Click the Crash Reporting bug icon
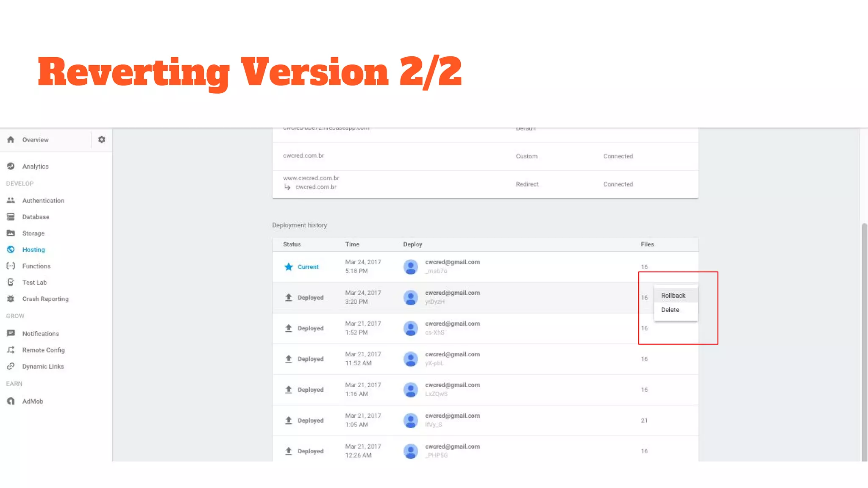 [x=11, y=299]
